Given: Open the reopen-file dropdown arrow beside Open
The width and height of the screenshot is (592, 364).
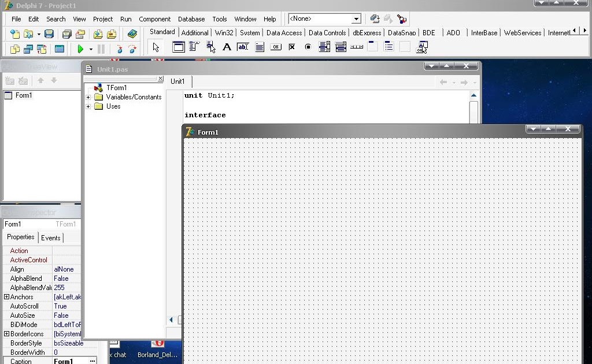Looking at the screenshot, I should click(39, 34).
